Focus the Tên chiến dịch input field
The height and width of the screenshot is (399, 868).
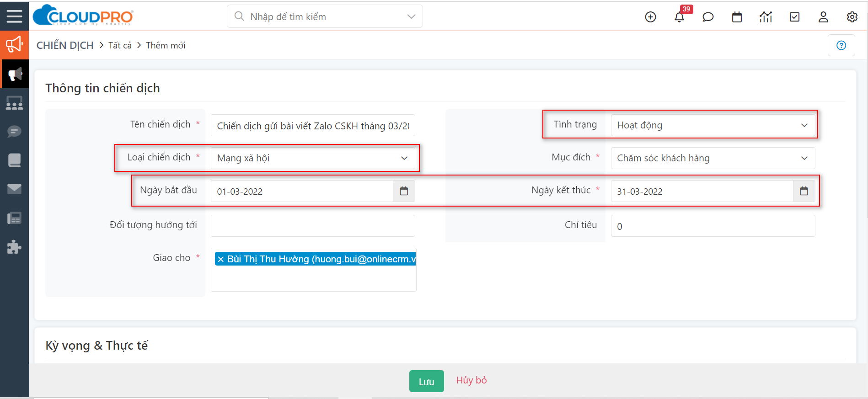pos(313,125)
